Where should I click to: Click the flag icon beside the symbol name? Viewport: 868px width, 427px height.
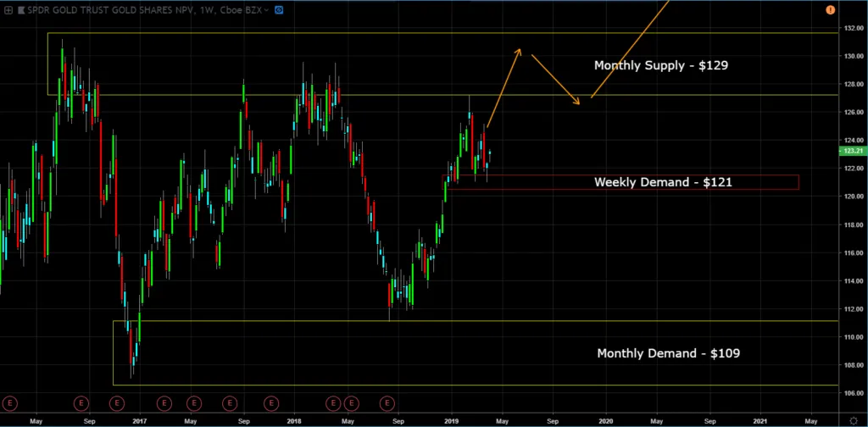point(21,10)
